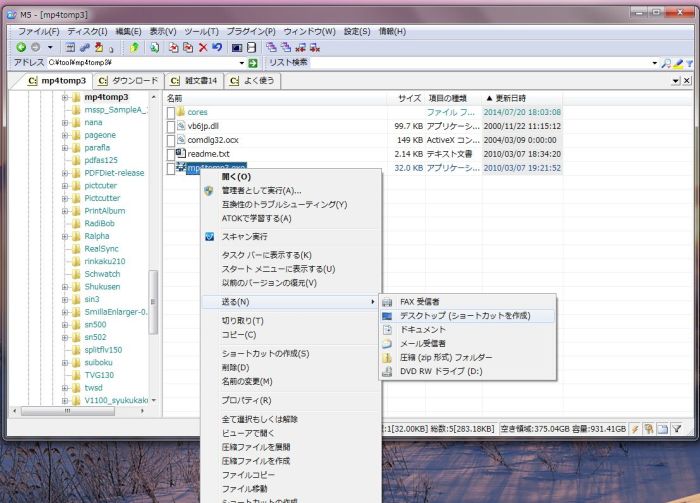Select プロパティ(R) in the context menu
The width and height of the screenshot is (700, 503).
(x=245, y=400)
